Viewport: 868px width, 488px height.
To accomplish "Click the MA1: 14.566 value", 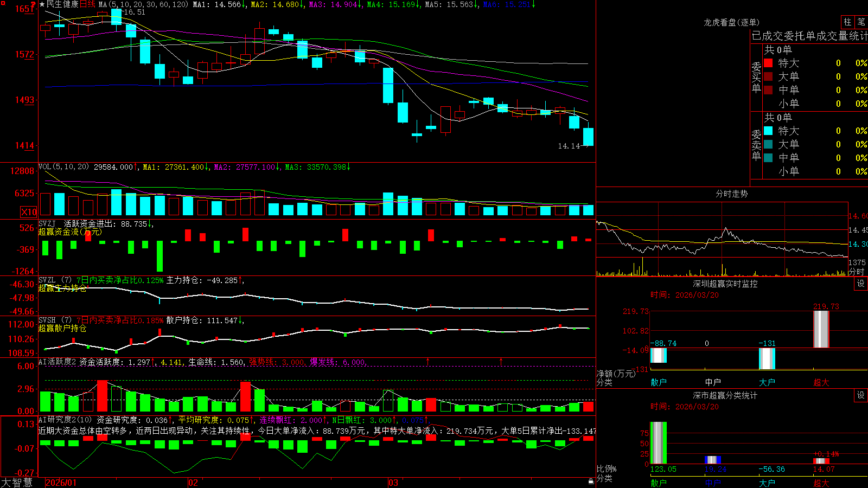I will click(219, 4).
